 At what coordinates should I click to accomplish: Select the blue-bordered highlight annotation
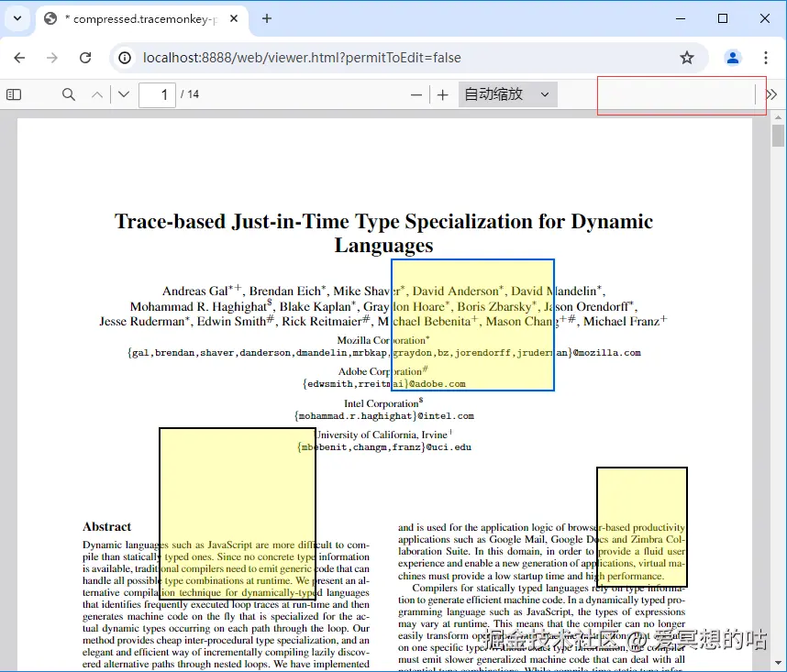pyautogui.click(x=472, y=325)
